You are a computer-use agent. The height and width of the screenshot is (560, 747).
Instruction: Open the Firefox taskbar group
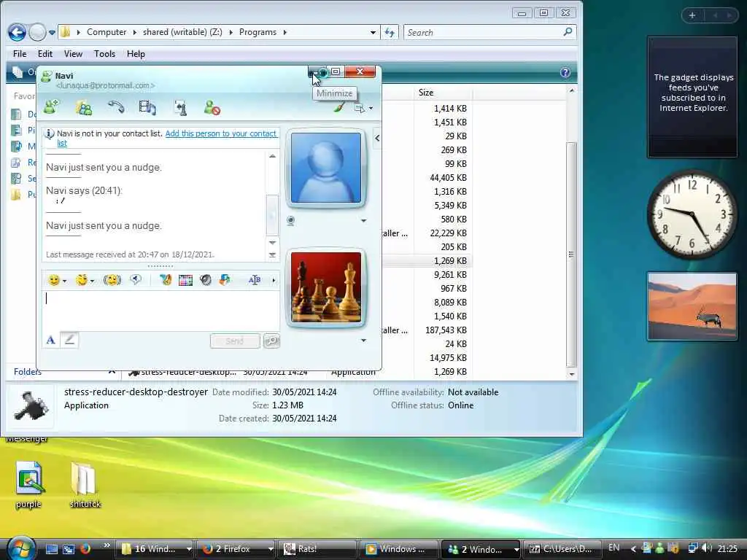(x=237, y=549)
